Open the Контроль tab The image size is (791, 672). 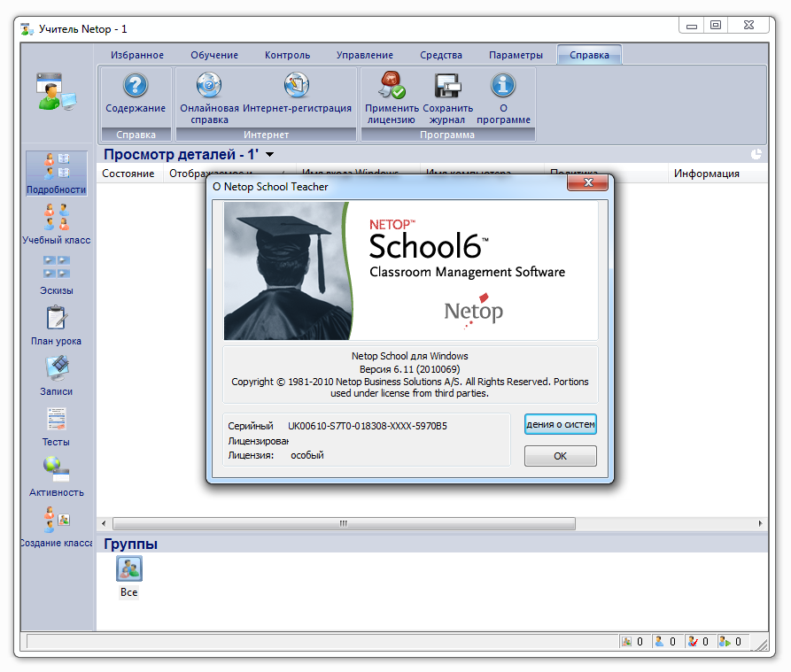(x=288, y=55)
